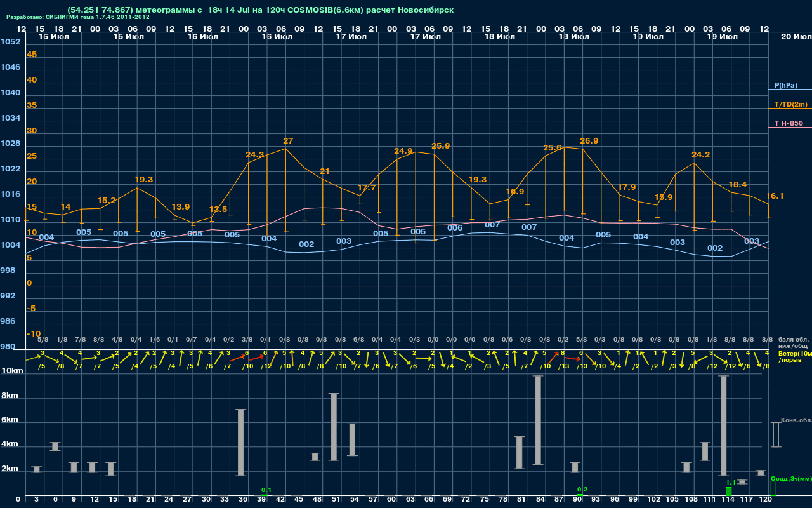Viewport: 812px width, 508px height.
Task: Click the 1010 pressure axis value
Action: 10,220
